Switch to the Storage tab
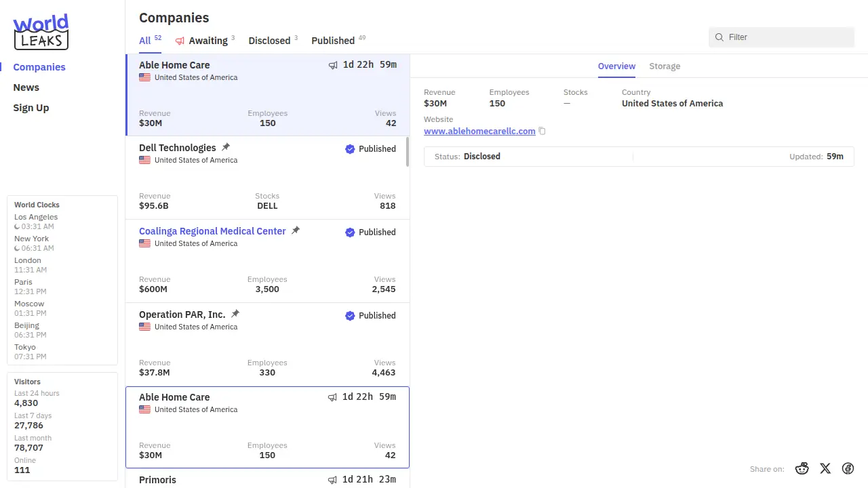This screenshot has height=488, width=868. [665, 66]
